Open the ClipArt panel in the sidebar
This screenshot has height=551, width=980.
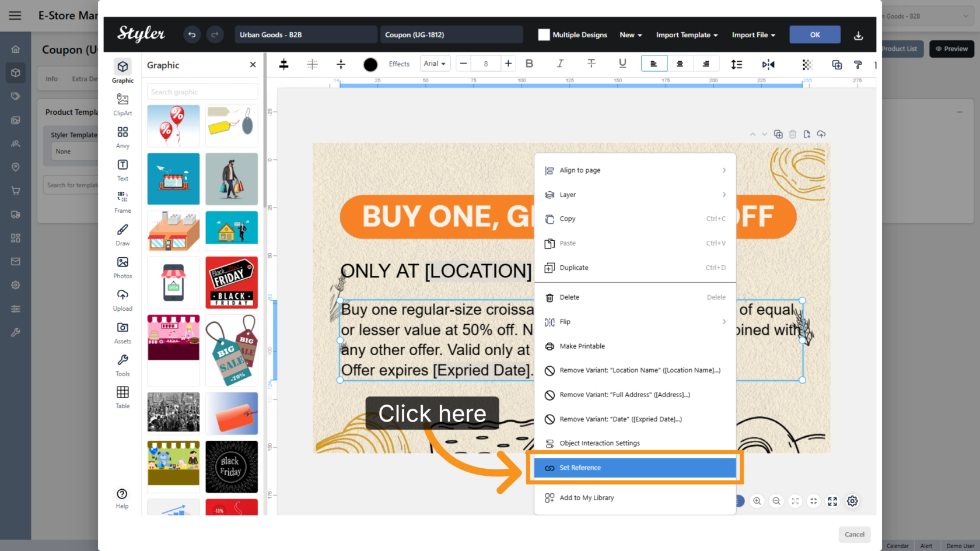pos(123,104)
